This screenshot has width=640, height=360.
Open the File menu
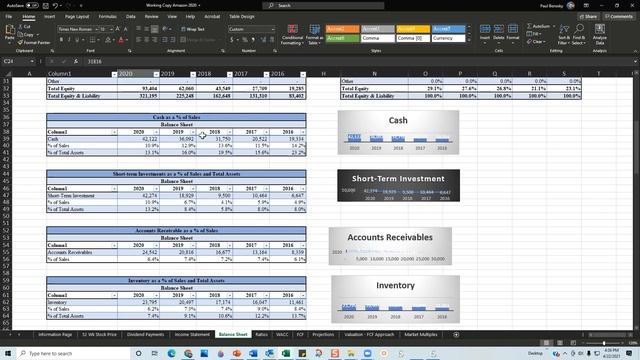point(9,17)
